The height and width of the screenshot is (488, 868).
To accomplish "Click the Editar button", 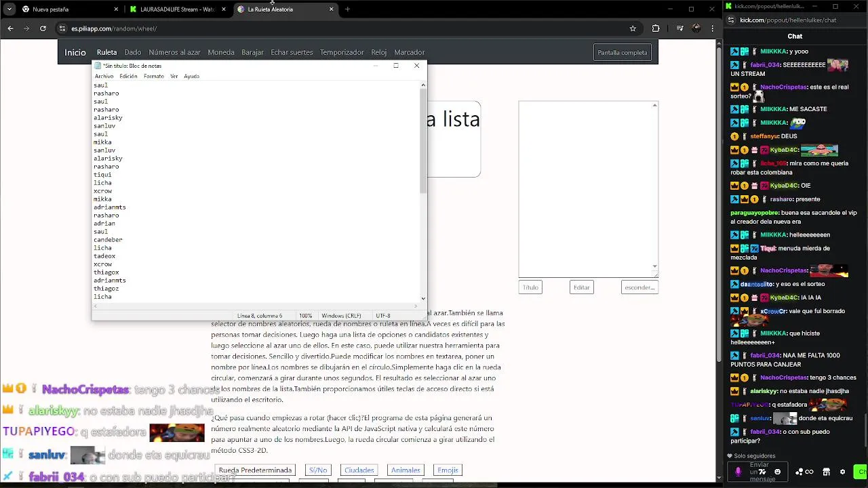I will click(x=582, y=287).
